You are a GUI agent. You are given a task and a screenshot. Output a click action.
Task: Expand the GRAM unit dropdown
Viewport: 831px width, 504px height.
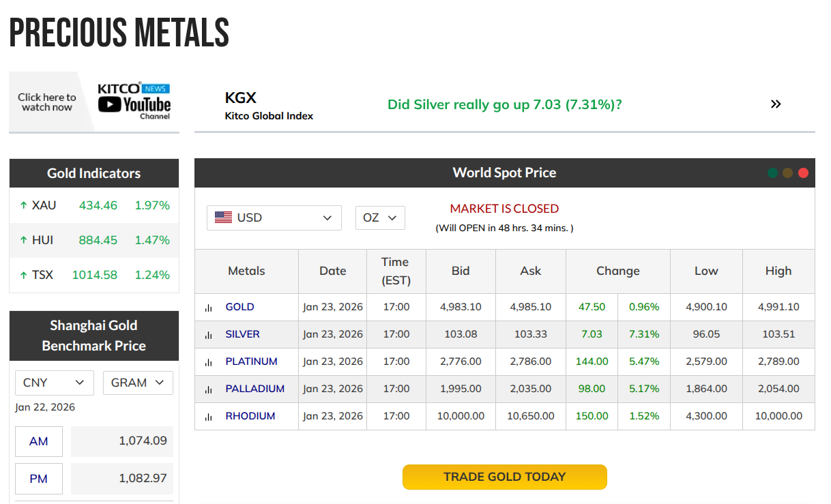(x=138, y=383)
